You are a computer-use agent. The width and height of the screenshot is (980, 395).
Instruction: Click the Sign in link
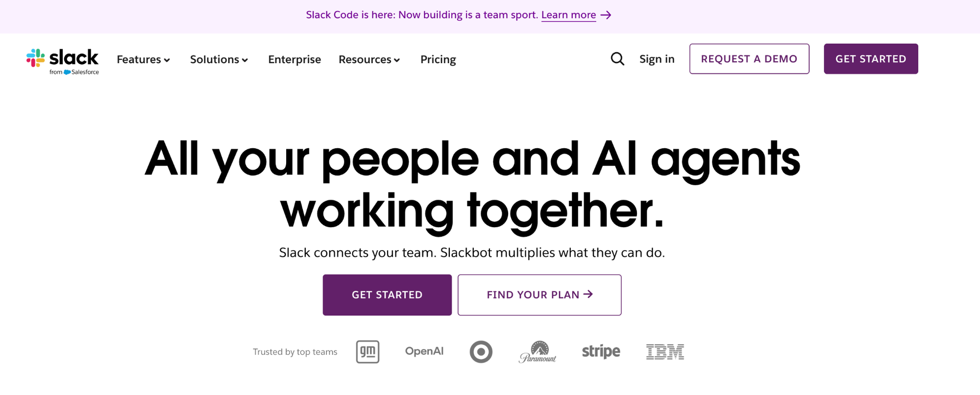[x=657, y=59]
